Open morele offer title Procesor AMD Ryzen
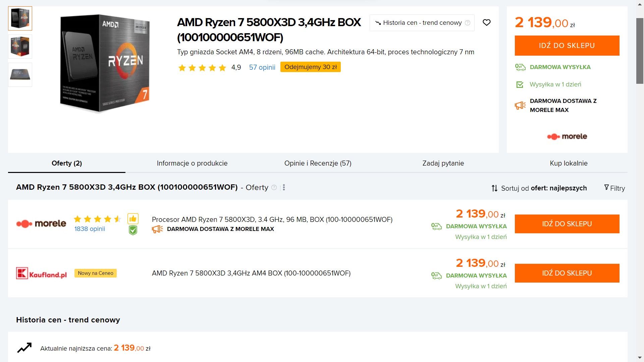This screenshot has width=644, height=362. point(272,220)
